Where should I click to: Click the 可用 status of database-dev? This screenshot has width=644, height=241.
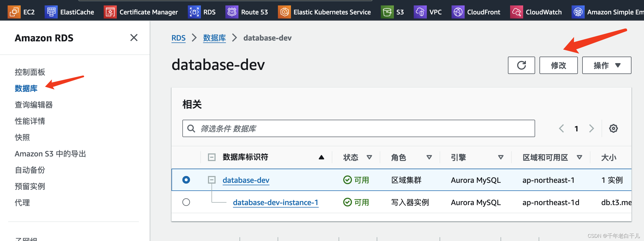coord(356,180)
